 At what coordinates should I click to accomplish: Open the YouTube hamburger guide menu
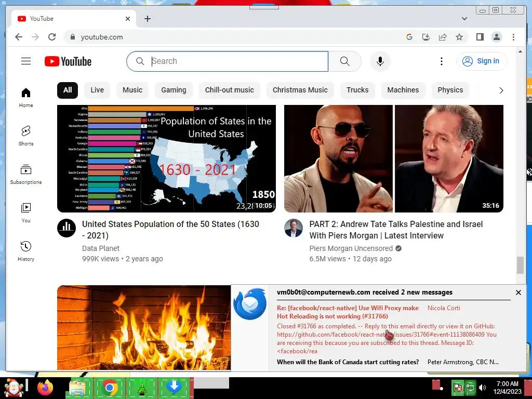pyautogui.click(x=26, y=61)
